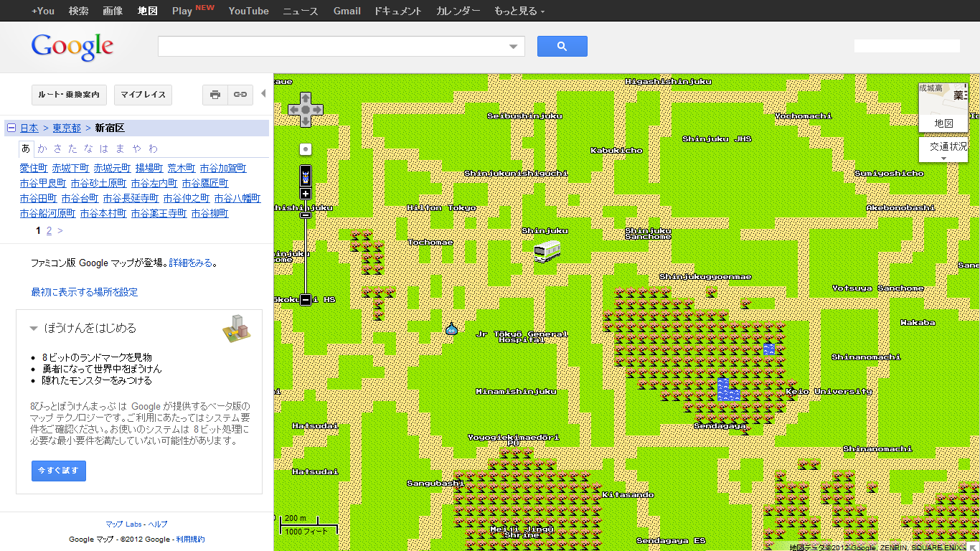980x551 pixels.
Task: Click the my-location circle button
Action: click(306, 149)
